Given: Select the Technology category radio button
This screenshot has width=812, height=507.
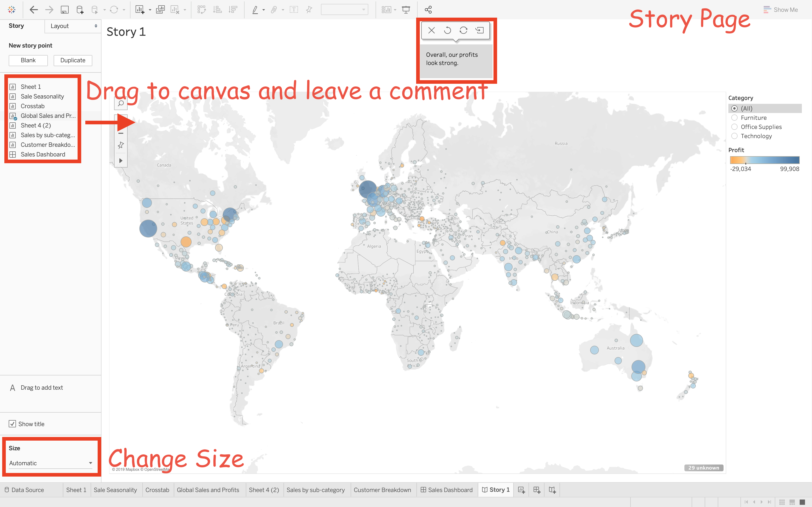Looking at the screenshot, I should pyautogui.click(x=734, y=136).
